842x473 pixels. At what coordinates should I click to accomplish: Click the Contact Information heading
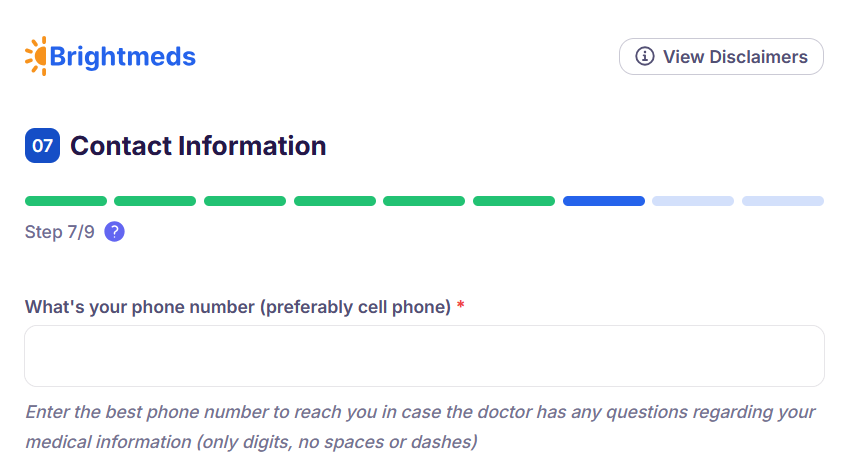click(x=198, y=146)
